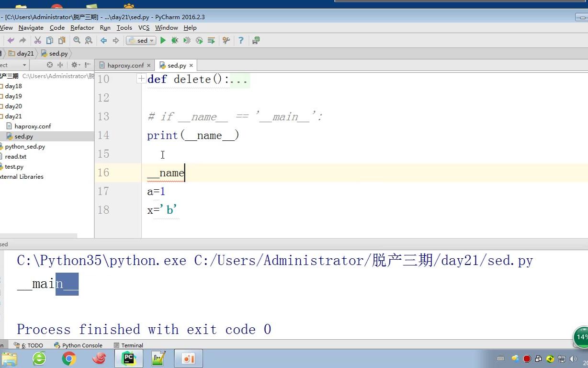Open the TODO tool window button
588x368 pixels.
[30, 345]
